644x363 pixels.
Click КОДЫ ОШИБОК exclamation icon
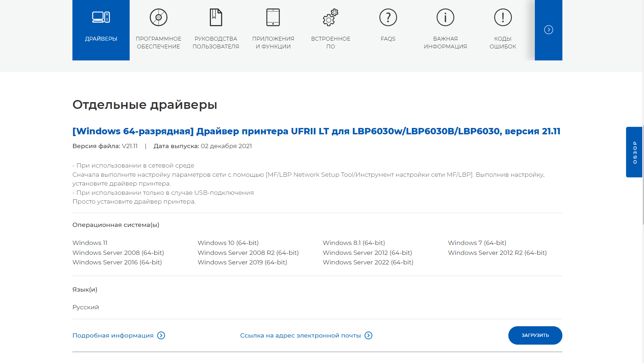pos(502,17)
